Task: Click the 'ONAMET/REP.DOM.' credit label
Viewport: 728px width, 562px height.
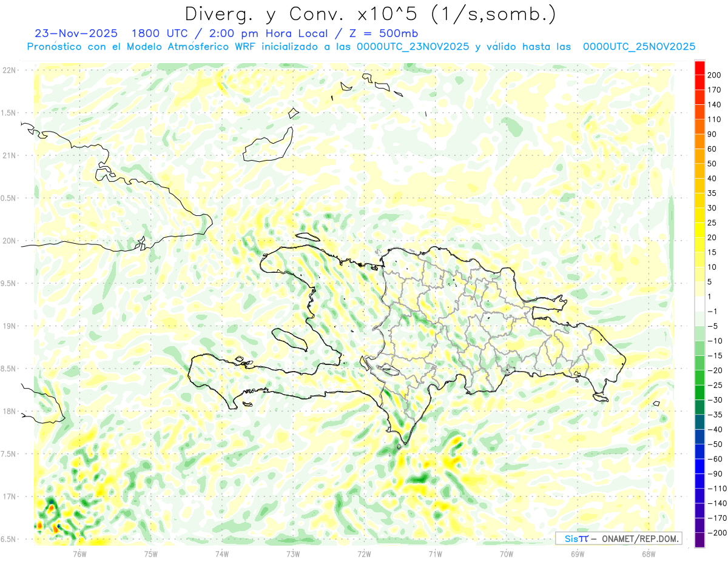Action: coord(639,538)
